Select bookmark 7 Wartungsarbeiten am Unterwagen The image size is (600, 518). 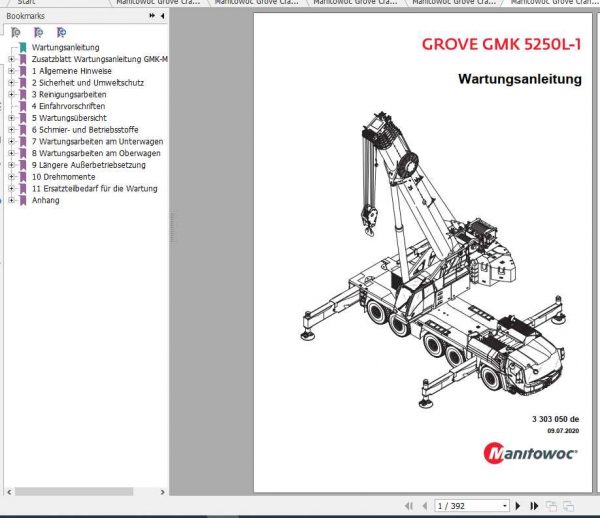97,142
